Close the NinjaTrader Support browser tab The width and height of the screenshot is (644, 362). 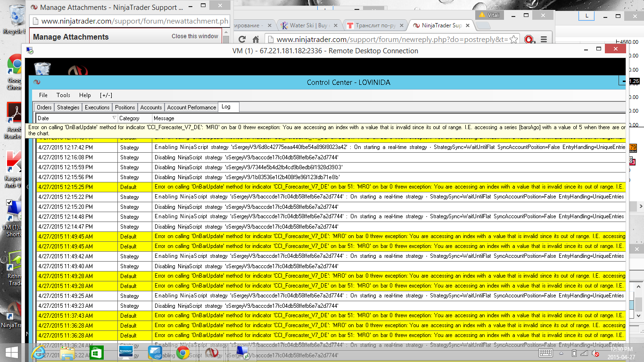pos(468,25)
